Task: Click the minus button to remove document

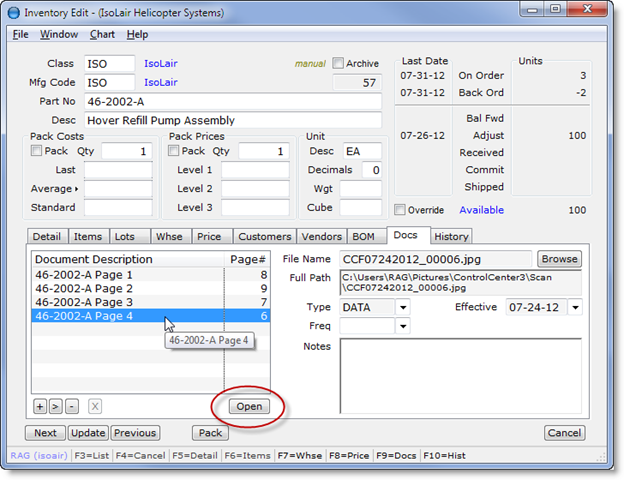Action: pos(71,407)
